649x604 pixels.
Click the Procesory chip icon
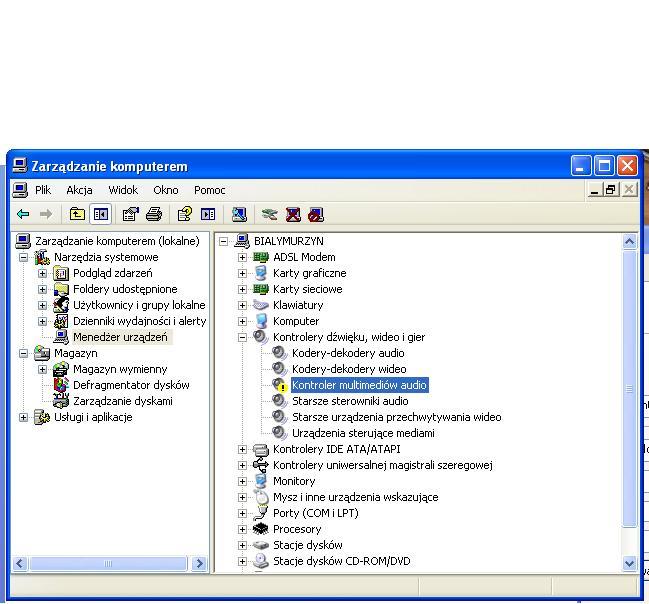(261, 529)
